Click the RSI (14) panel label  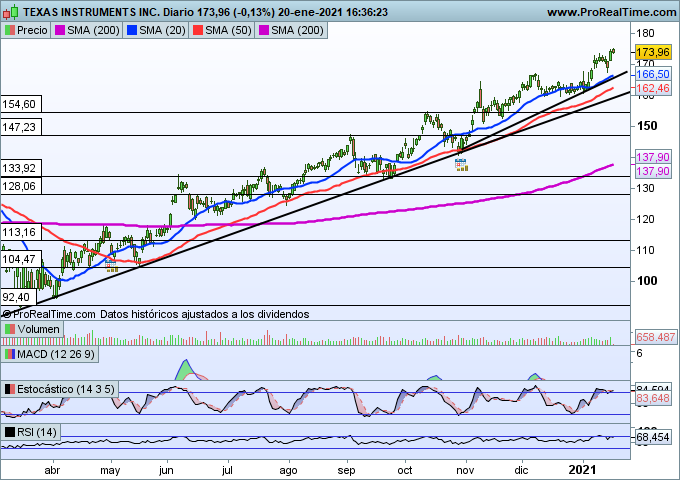[x=30, y=432]
